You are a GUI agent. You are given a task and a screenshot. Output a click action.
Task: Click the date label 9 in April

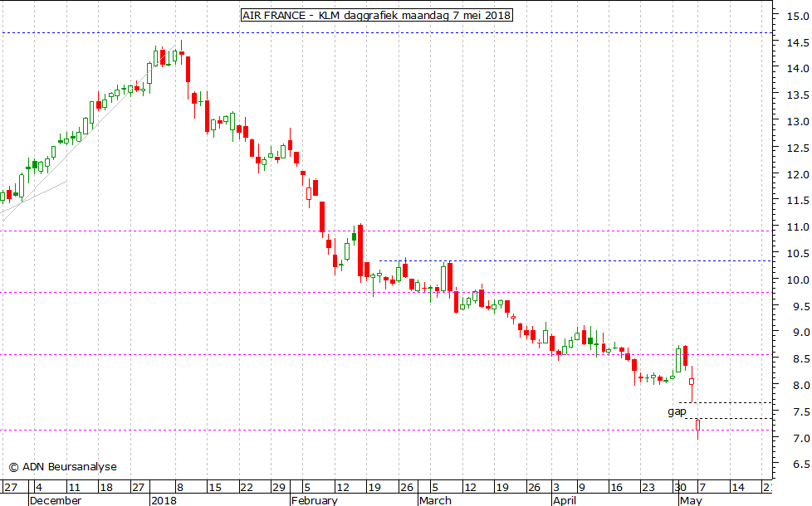click(581, 488)
